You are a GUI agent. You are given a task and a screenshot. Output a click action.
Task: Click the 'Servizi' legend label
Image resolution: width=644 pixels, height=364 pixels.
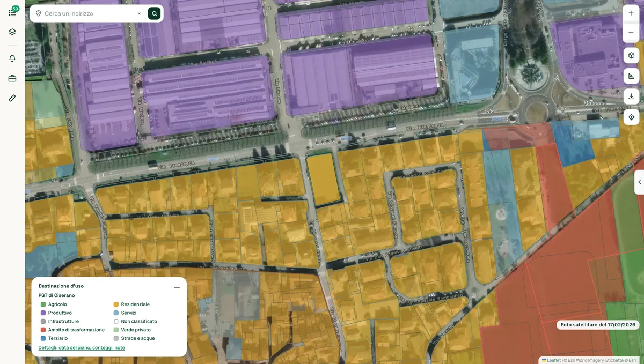pos(129,313)
